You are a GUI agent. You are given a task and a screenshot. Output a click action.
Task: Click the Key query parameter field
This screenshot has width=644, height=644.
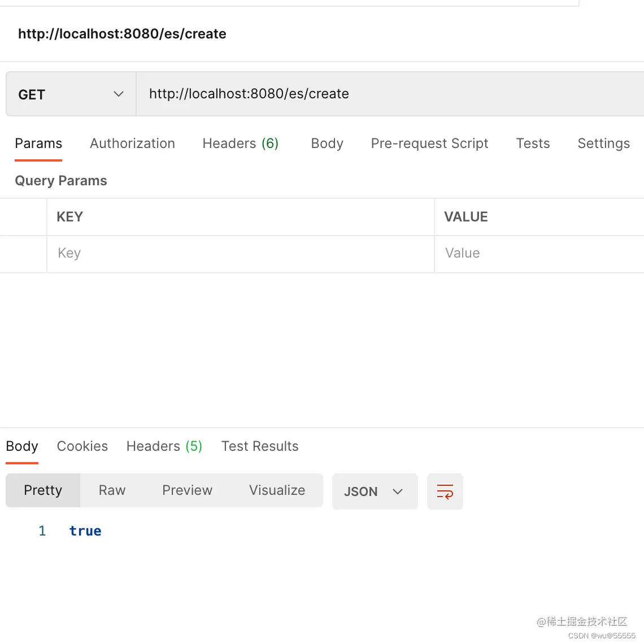pyautogui.click(x=240, y=254)
